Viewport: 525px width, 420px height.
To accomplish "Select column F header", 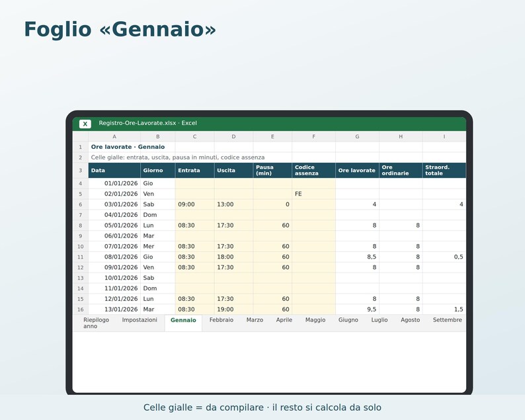I will point(313,137).
